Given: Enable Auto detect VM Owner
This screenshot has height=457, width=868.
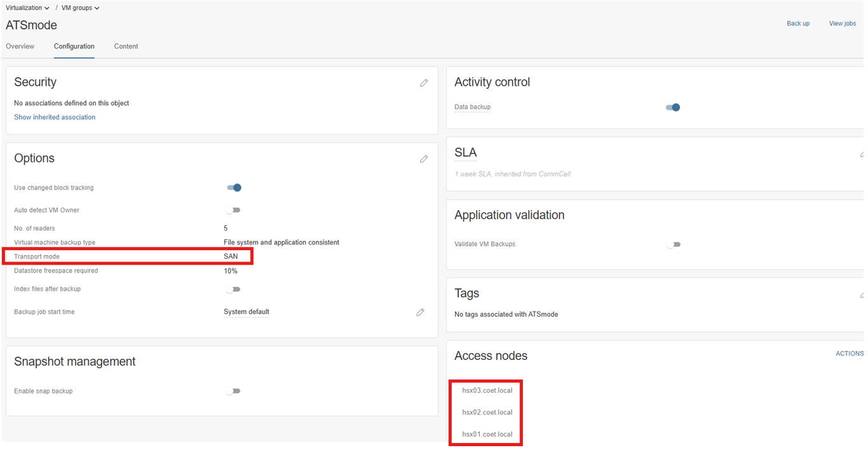Looking at the screenshot, I should pyautogui.click(x=233, y=210).
